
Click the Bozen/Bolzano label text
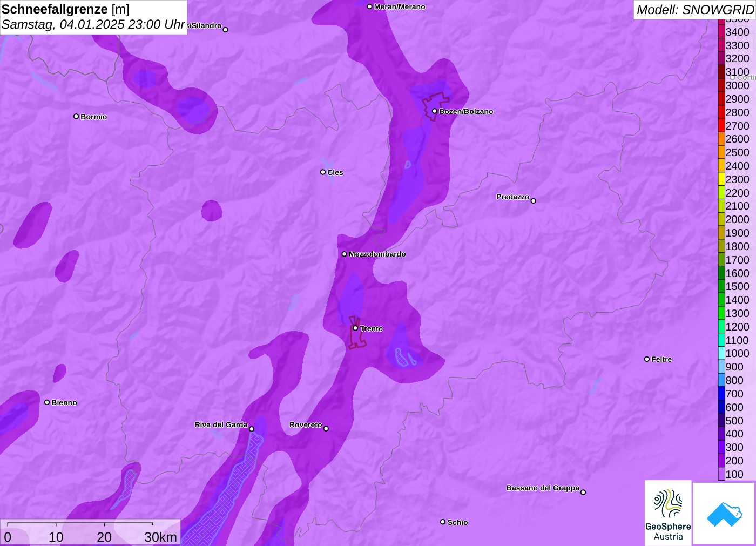pyautogui.click(x=466, y=111)
